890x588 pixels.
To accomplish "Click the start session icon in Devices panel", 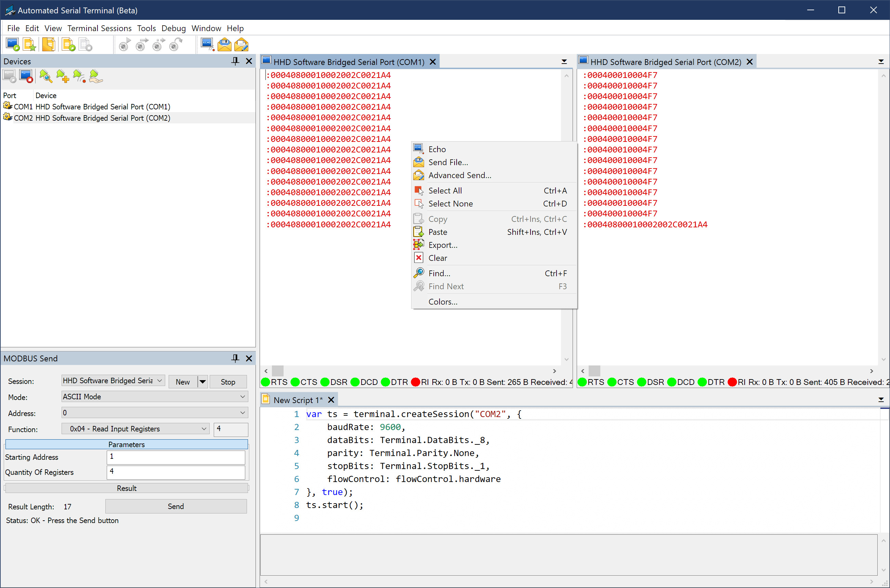I will coord(9,77).
